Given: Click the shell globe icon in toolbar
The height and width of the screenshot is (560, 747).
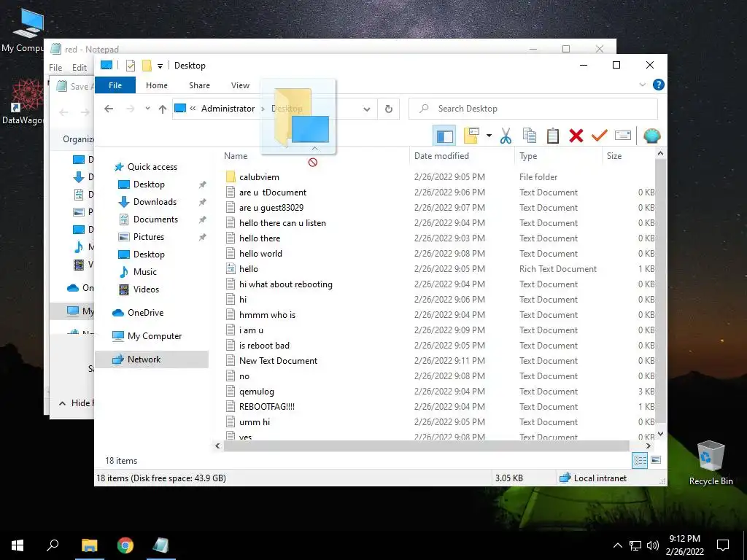Looking at the screenshot, I should point(651,136).
